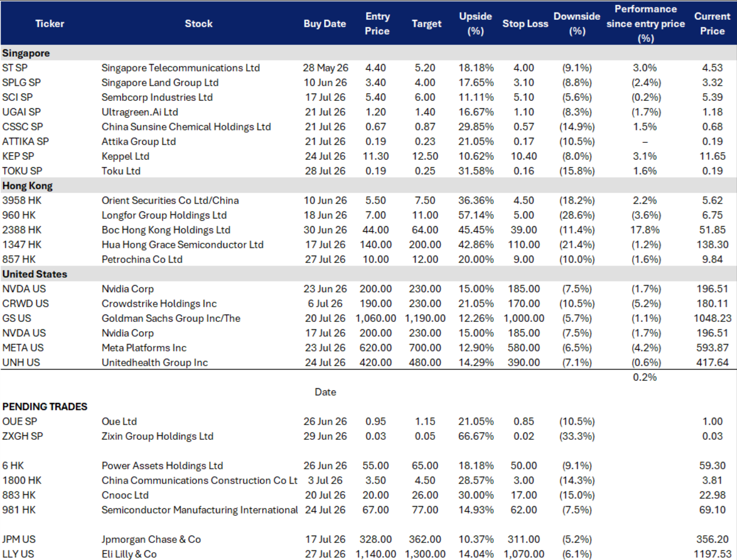Select the Buy Date column header
Screen dimensions: 737x560
point(325,24)
